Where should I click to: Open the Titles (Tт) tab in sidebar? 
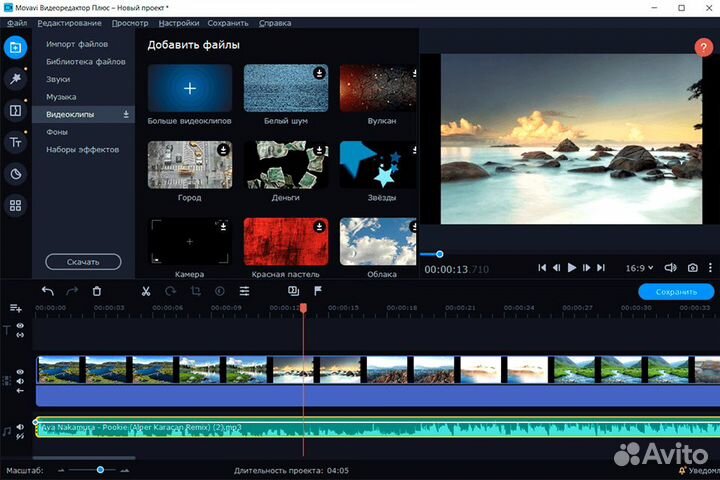[x=15, y=142]
